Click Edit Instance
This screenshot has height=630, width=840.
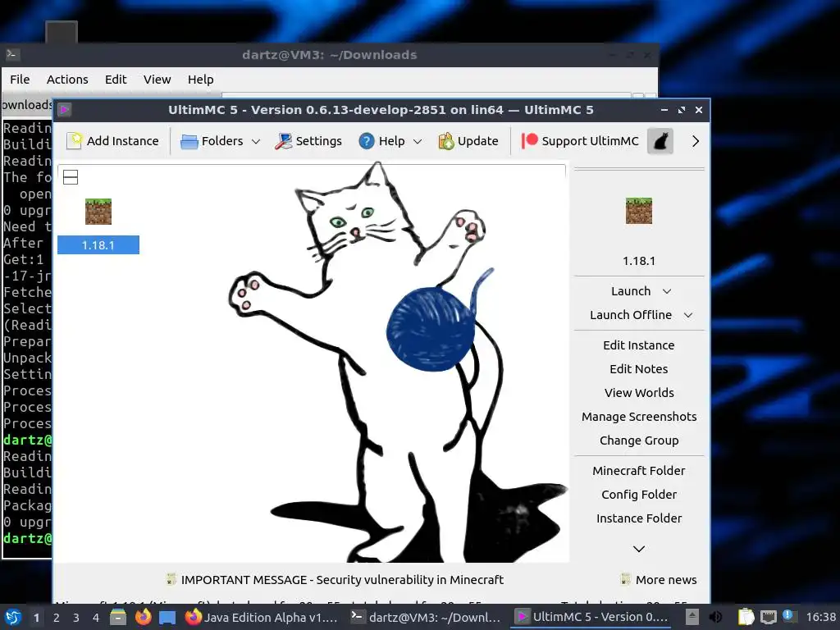pyautogui.click(x=638, y=345)
